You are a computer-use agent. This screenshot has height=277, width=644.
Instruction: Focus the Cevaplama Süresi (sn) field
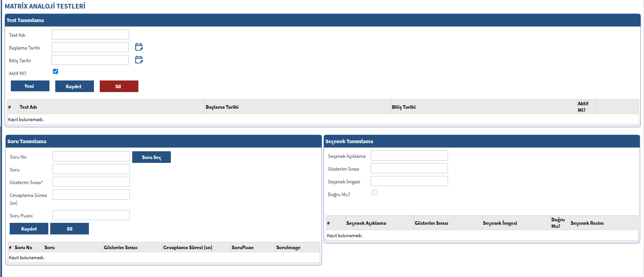point(91,195)
